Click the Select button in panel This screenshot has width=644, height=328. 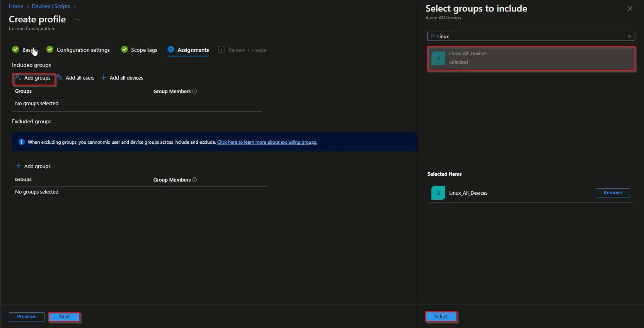441,317
